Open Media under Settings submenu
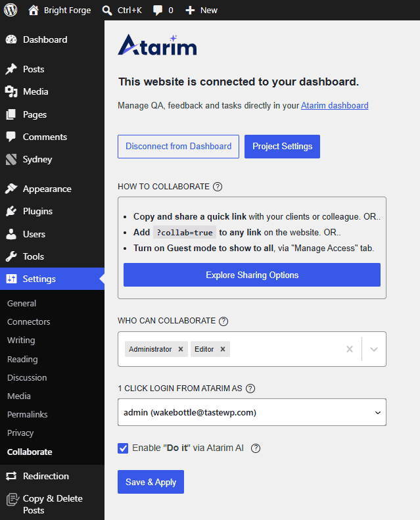Image resolution: width=420 pixels, height=520 pixels. [x=19, y=396]
